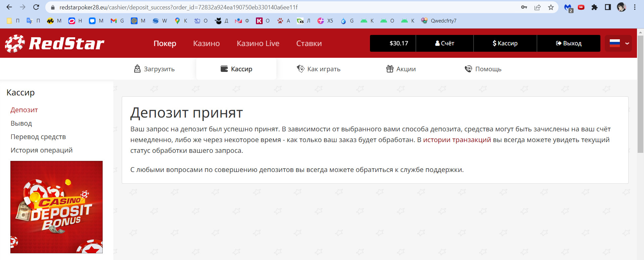
Task: Open the Как играть tab
Action: 319,69
